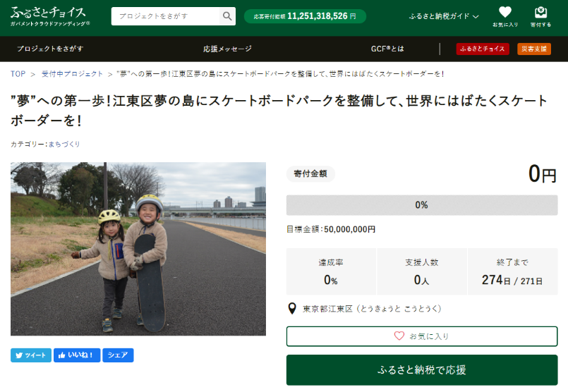Image resolution: width=568 pixels, height=392 pixels.
Task: Open the プロジェクトをさがす menu
Action: coord(50,49)
